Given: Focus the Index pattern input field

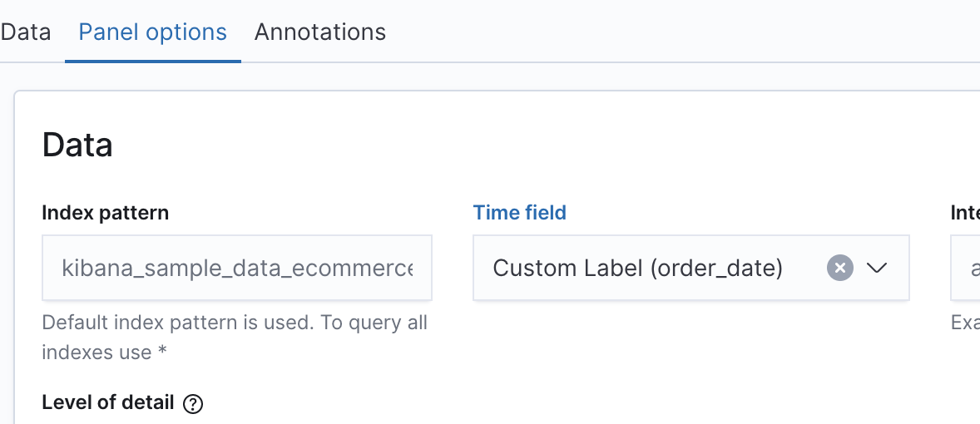Looking at the screenshot, I should [237, 268].
